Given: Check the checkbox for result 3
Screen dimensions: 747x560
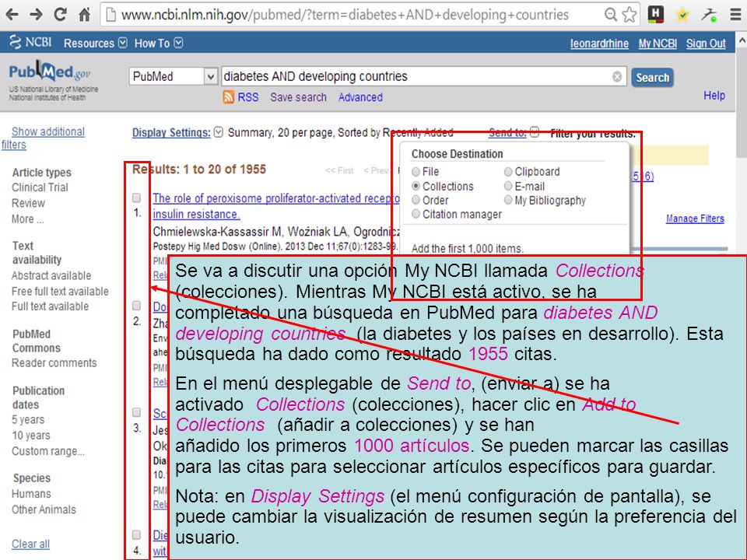Looking at the screenshot, I should click(x=137, y=412).
